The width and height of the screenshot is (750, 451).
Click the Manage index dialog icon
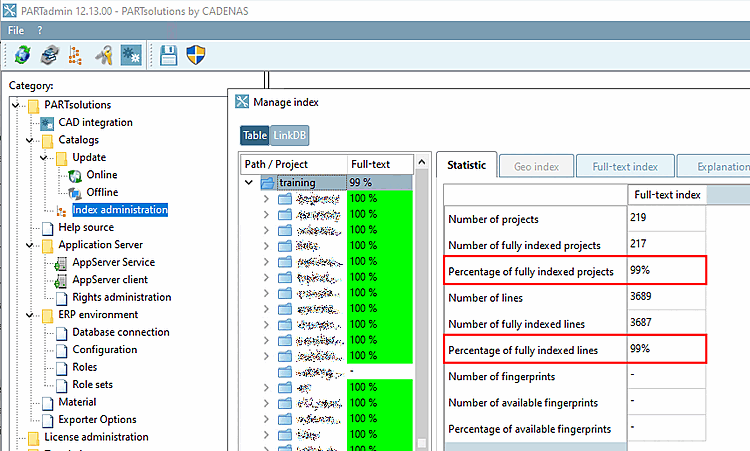242,102
